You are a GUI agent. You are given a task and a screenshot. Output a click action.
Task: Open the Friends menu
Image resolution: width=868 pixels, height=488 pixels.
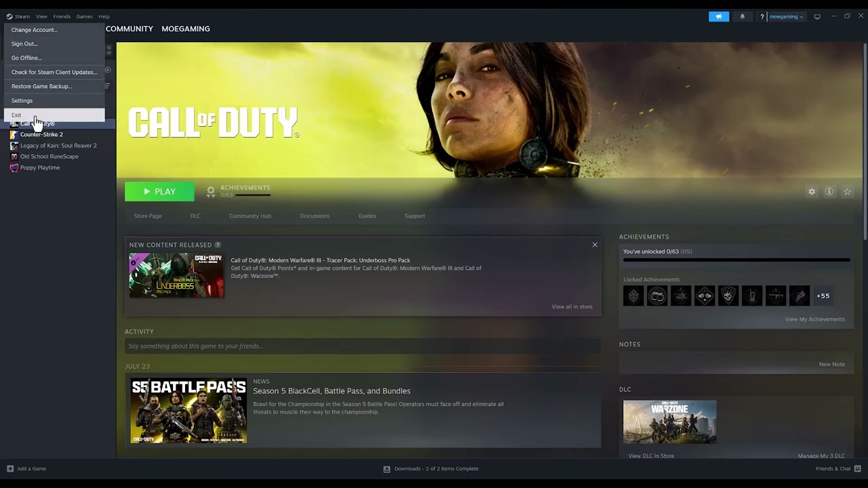pos(62,16)
